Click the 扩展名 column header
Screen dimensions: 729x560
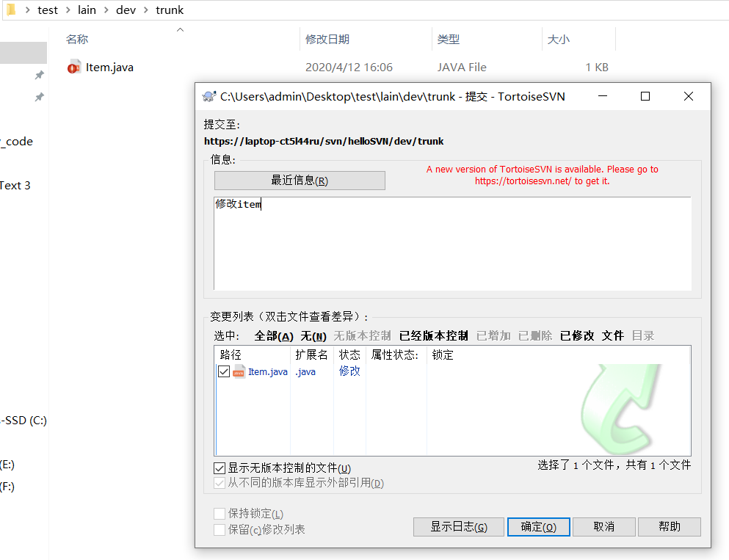coord(311,355)
